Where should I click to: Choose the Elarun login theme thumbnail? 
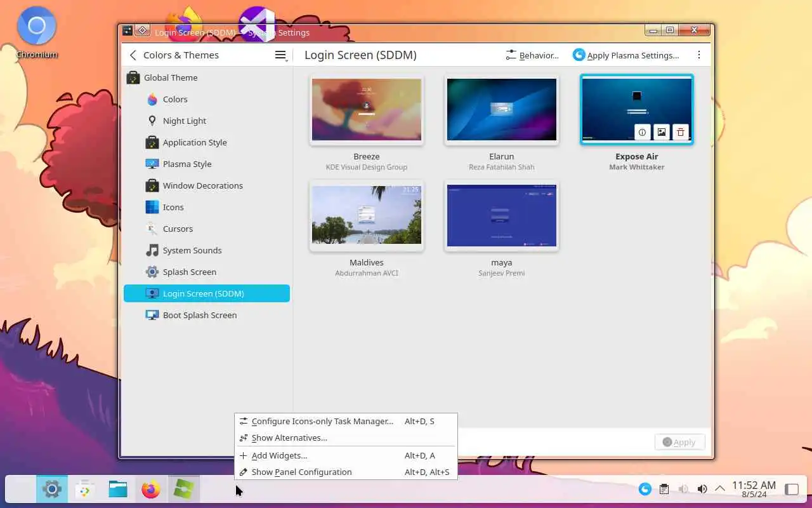(502, 109)
